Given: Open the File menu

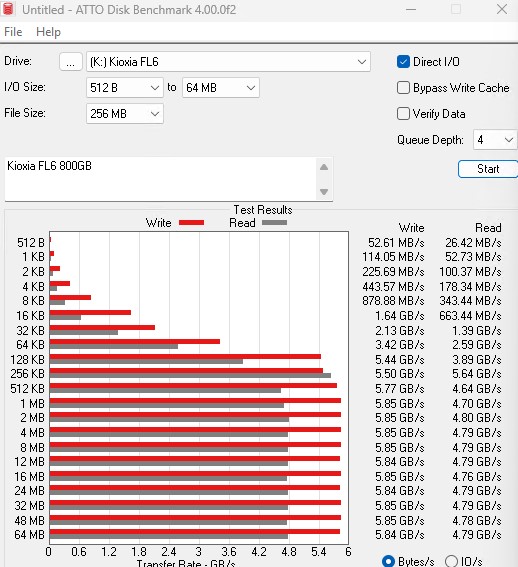Looking at the screenshot, I should (13, 32).
